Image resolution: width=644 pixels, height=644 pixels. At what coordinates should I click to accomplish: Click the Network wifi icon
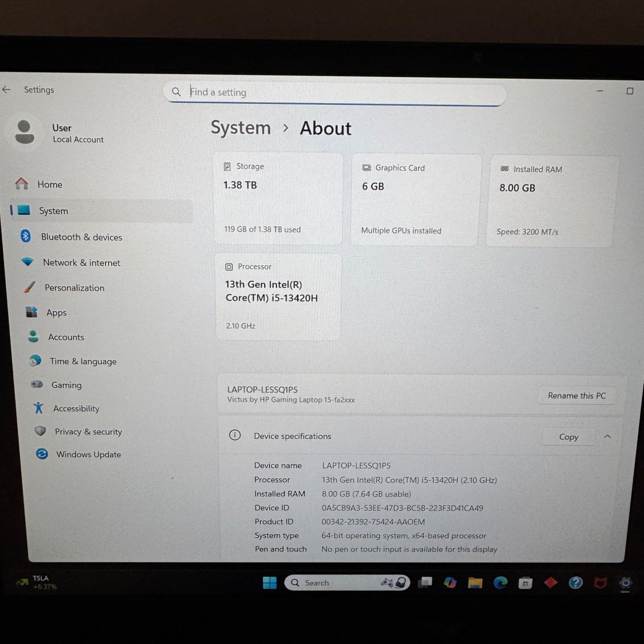(27, 262)
